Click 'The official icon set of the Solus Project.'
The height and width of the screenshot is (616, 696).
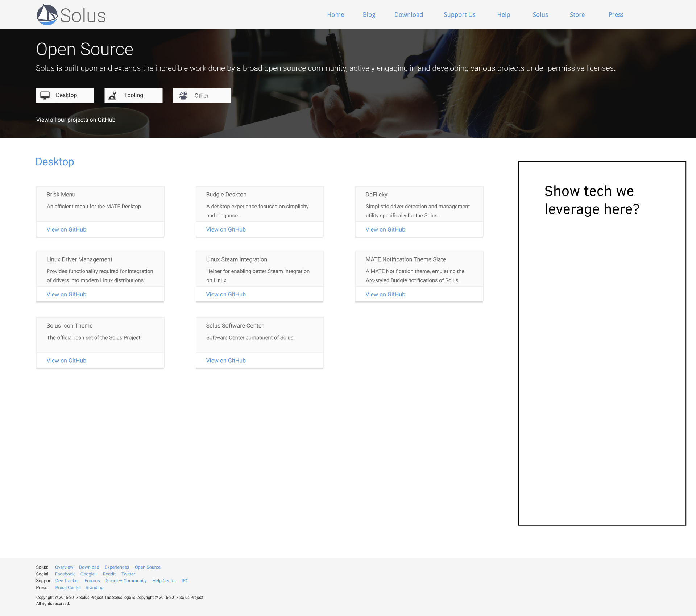pyautogui.click(x=94, y=338)
